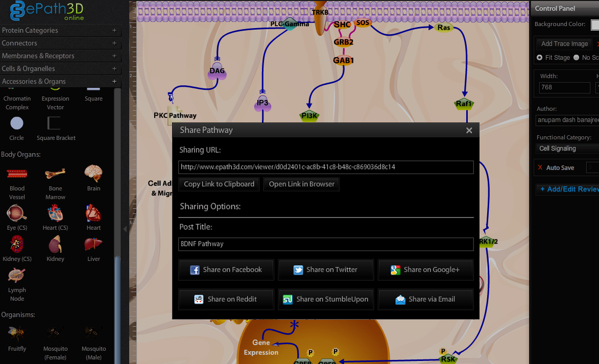Pick the Bone Marrow organ icon

coord(55,174)
